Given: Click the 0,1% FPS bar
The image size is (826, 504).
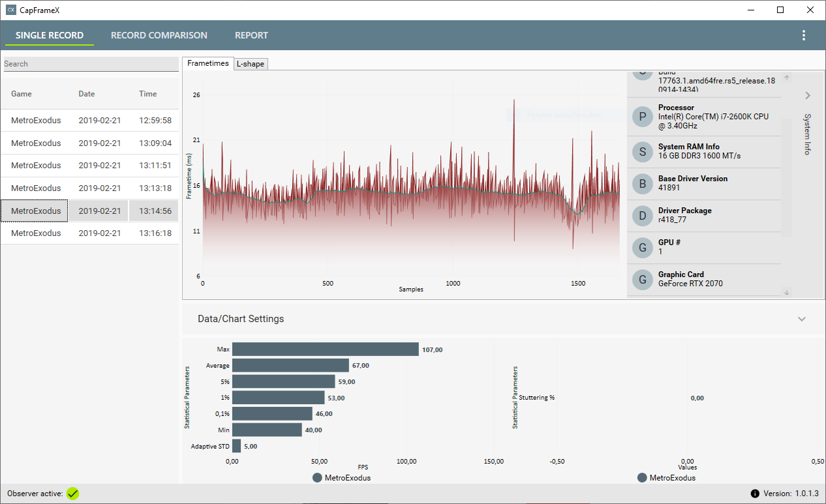Looking at the screenshot, I should (272, 413).
